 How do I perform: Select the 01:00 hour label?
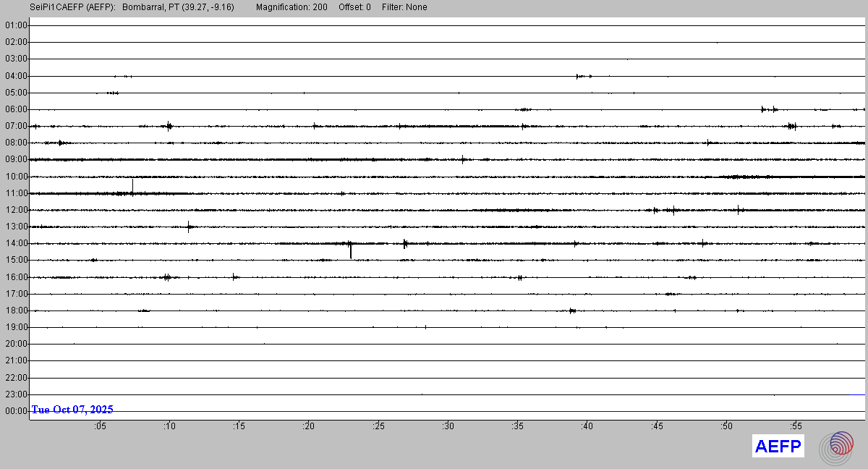16,25
